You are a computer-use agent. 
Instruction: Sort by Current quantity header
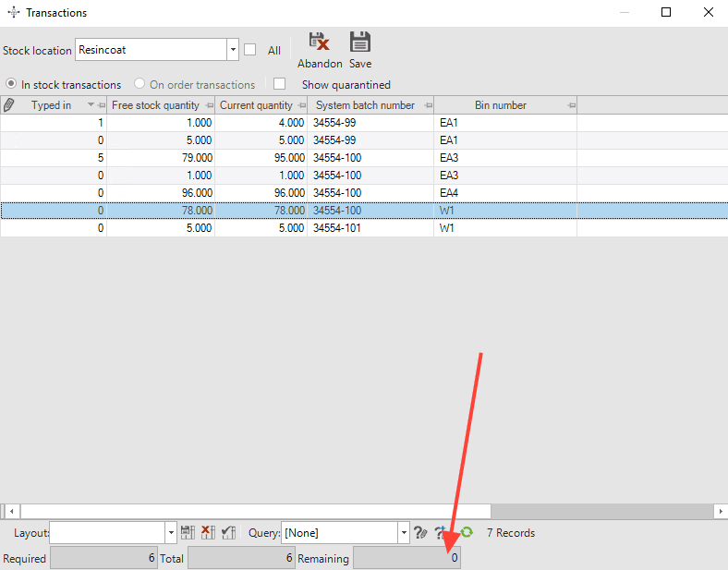(x=256, y=105)
